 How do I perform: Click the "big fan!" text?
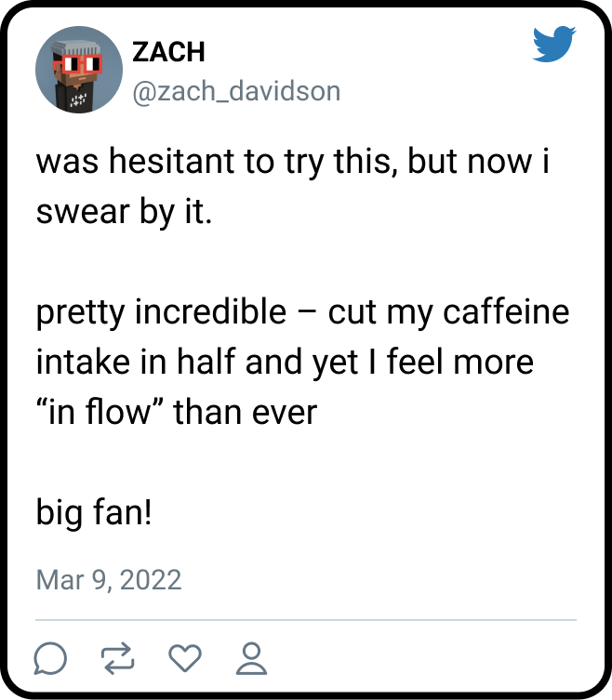[x=93, y=510]
